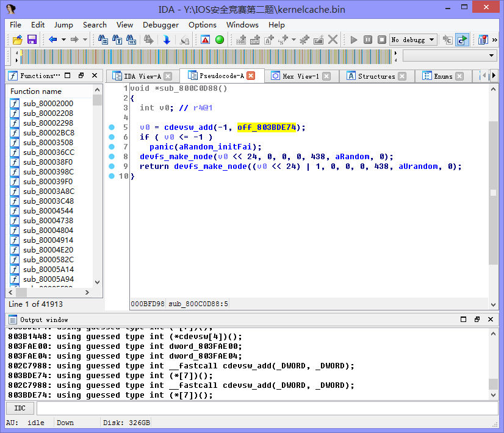Start the debugger with the play button
This screenshot has height=433, width=504.
tap(354, 40)
